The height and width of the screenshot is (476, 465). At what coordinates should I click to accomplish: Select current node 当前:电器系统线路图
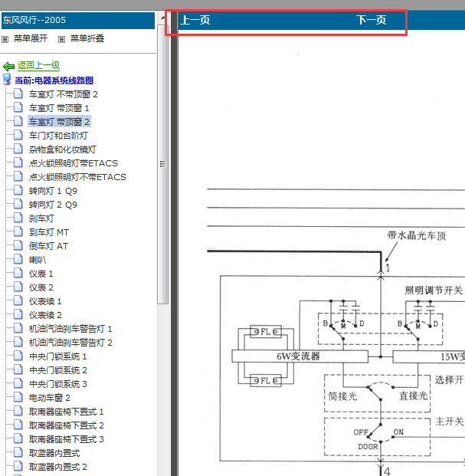(54, 80)
